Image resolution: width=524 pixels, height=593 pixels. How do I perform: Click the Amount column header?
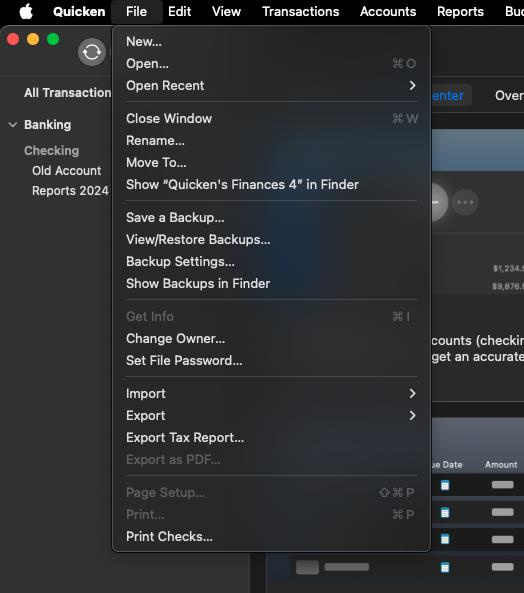(x=501, y=465)
